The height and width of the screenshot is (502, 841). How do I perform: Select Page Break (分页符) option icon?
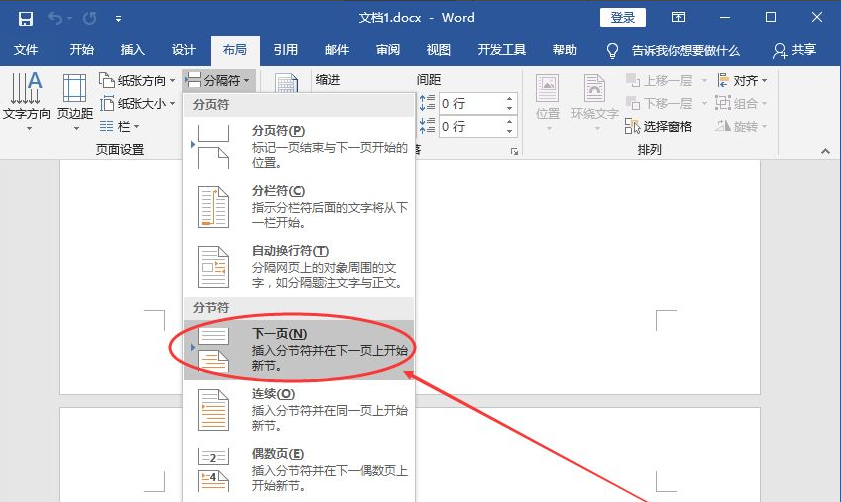point(213,147)
